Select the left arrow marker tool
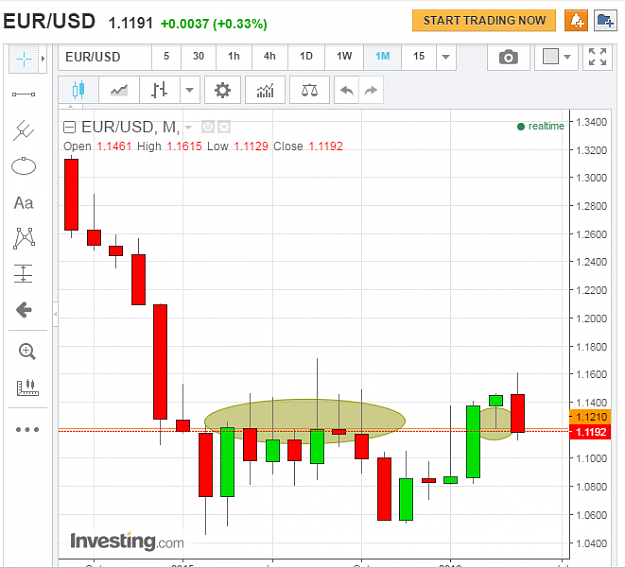This screenshot has height=568, width=625. [24, 310]
